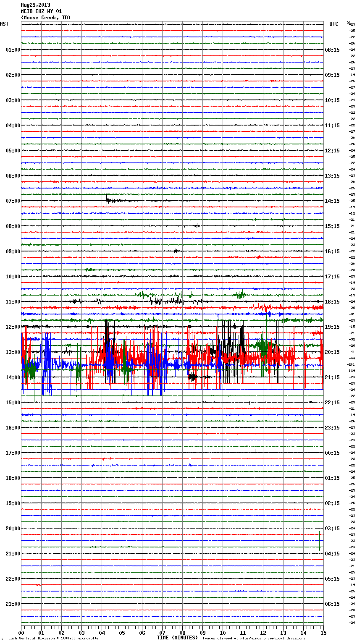Select the 05:00 MST time label

click(13, 151)
